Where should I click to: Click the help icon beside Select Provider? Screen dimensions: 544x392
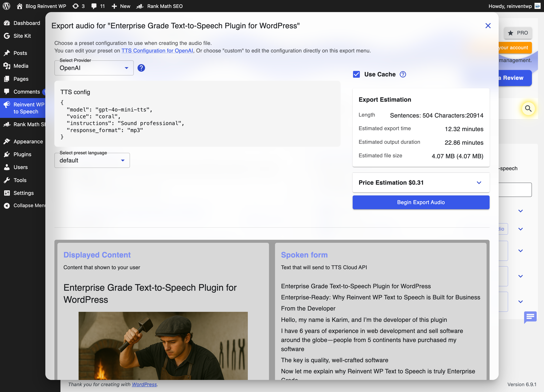tap(141, 68)
